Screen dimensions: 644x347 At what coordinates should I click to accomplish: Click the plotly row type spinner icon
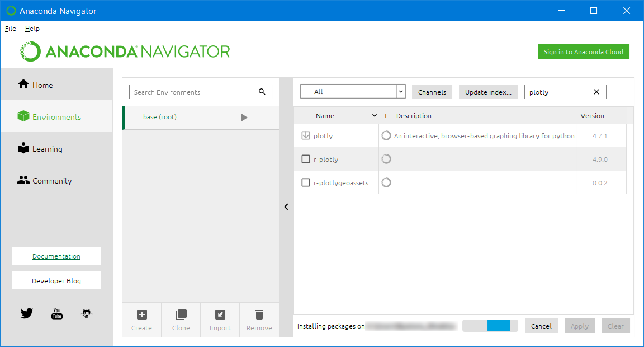[386, 135]
